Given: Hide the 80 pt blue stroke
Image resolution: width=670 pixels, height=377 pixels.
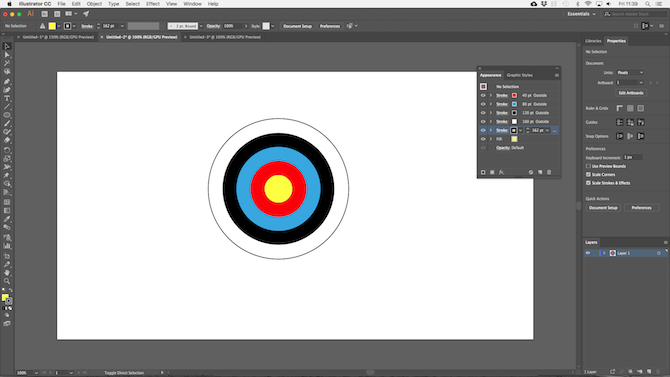Looking at the screenshot, I should 483,104.
